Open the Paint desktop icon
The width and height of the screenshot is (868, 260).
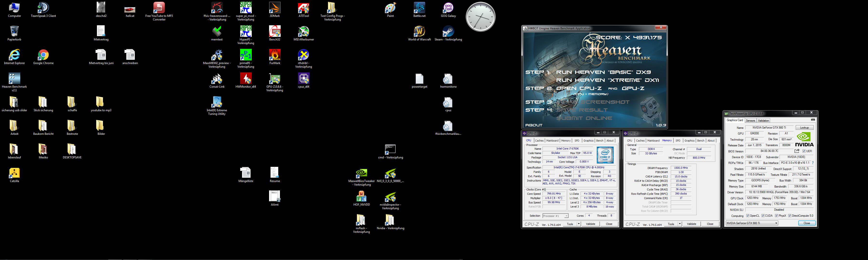click(x=390, y=10)
